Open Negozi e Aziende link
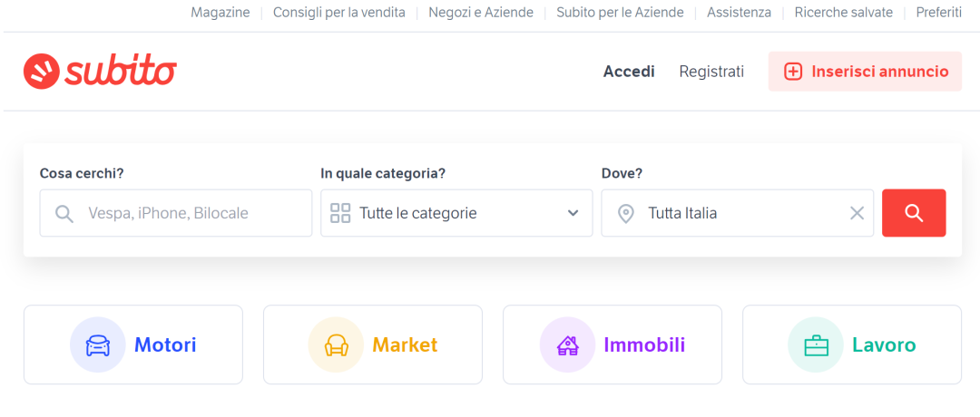This screenshot has width=980, height=417. (481, 13)
